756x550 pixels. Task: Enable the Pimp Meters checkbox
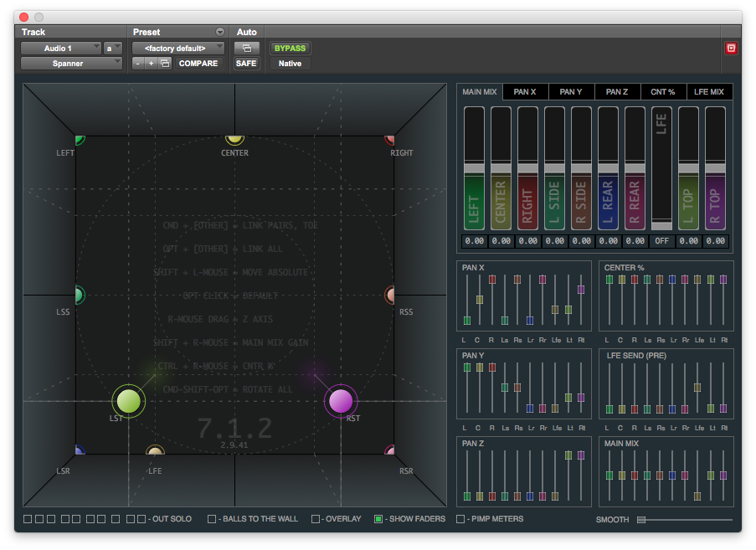460,519
